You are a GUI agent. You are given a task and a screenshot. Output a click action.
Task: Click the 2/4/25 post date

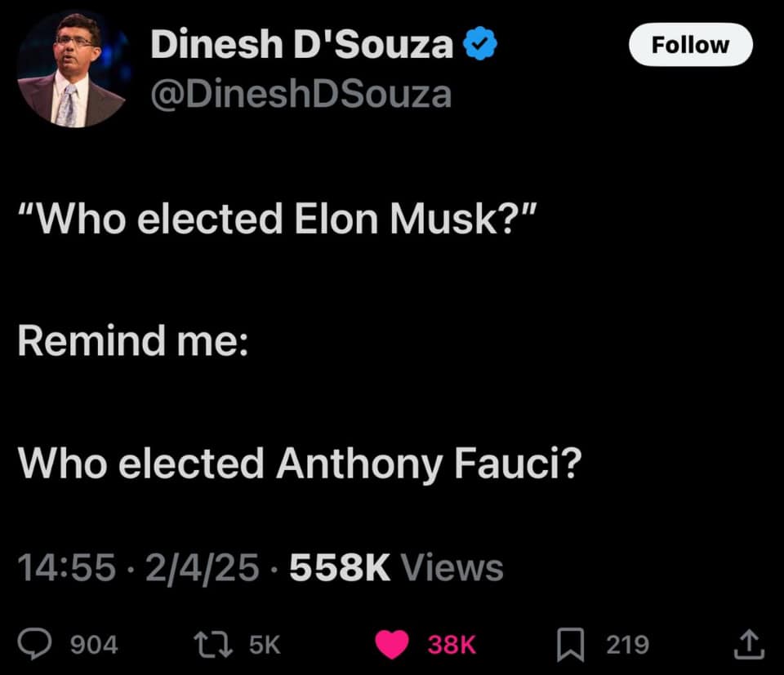coord(203,567)
